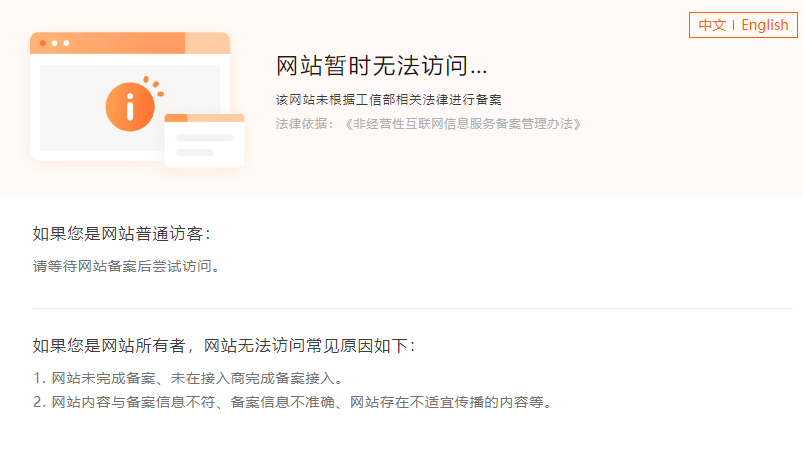The image size is (803, 476).
Task: Click the browser window illustration
Action: [130, 96]
